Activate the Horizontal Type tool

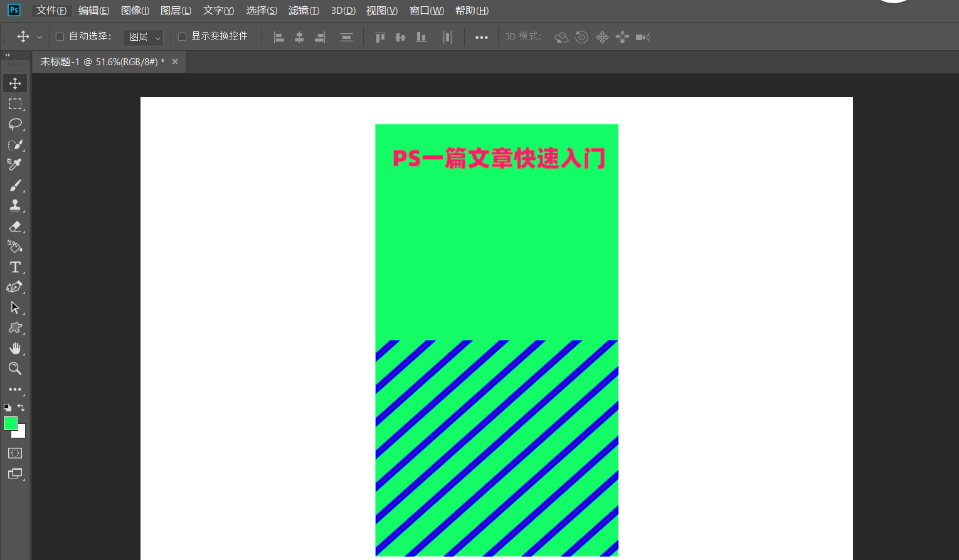tap(15, 267)
